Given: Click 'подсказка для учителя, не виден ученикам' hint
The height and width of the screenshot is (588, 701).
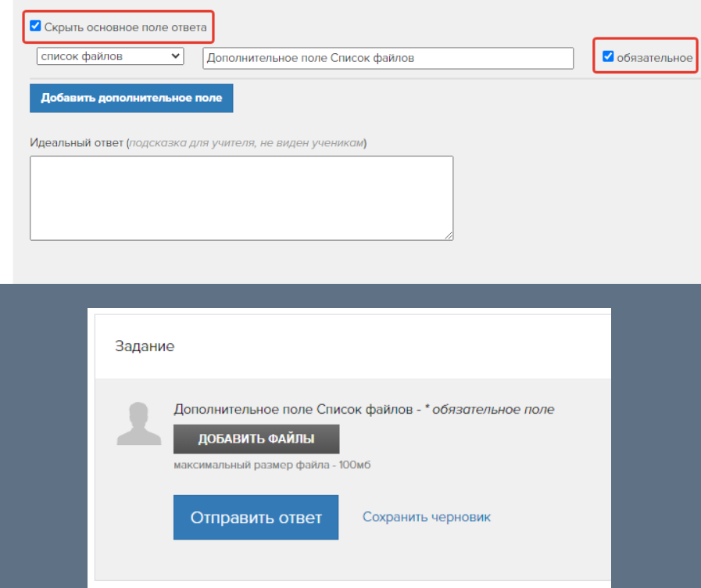Looking at the screenshot, I should (246, 143).
